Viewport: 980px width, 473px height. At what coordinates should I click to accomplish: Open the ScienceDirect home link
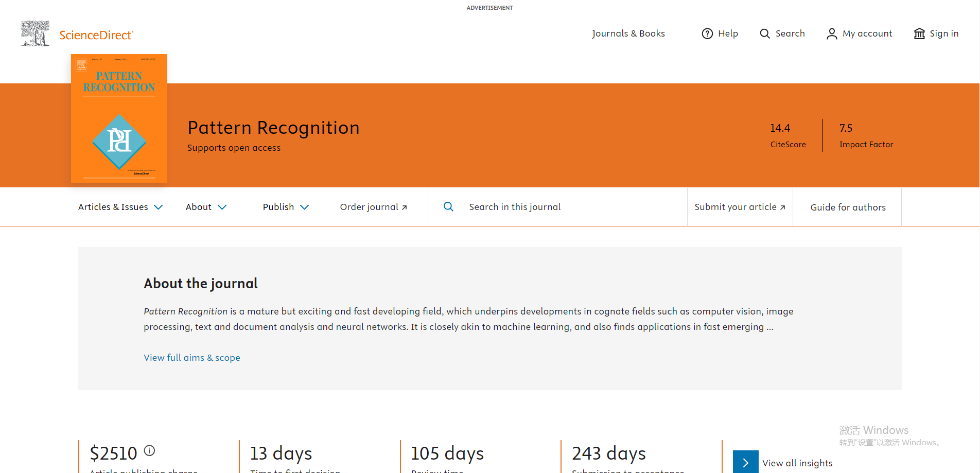96,35
